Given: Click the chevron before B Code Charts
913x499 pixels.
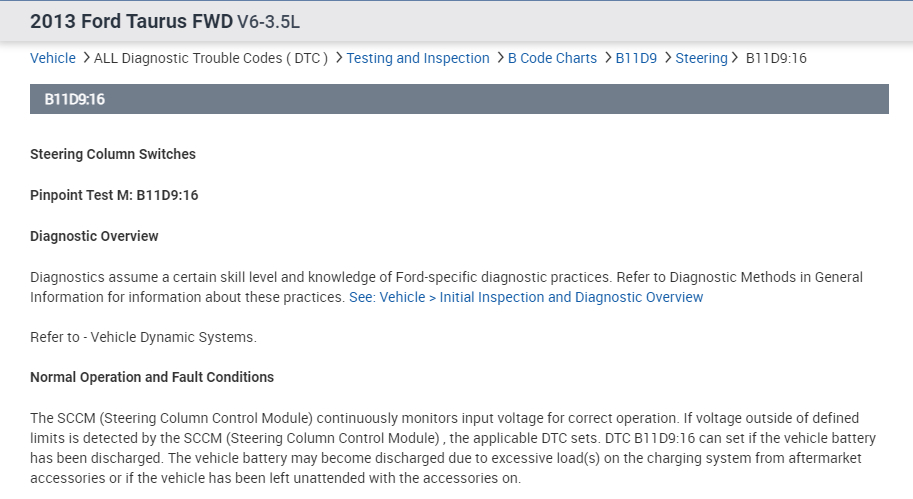Looking at the screenshot, I should coord(500,58).
